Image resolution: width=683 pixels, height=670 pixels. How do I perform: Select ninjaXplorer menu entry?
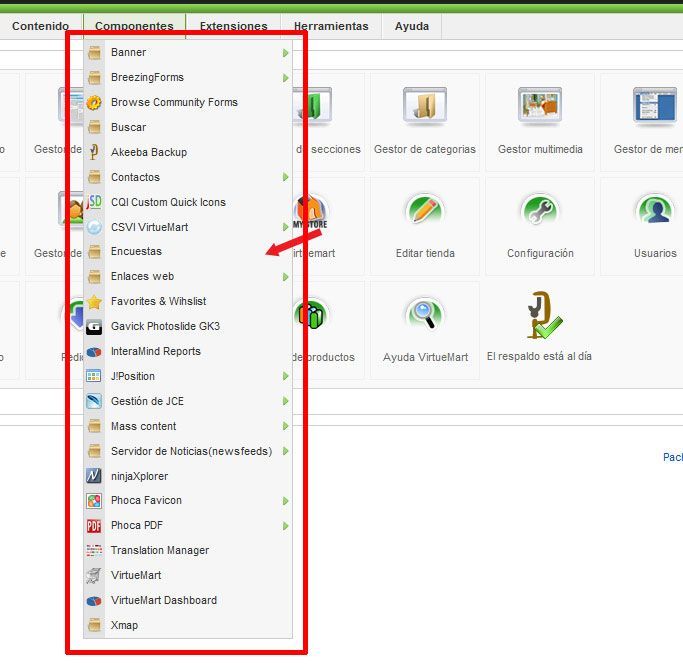[188, 476]
